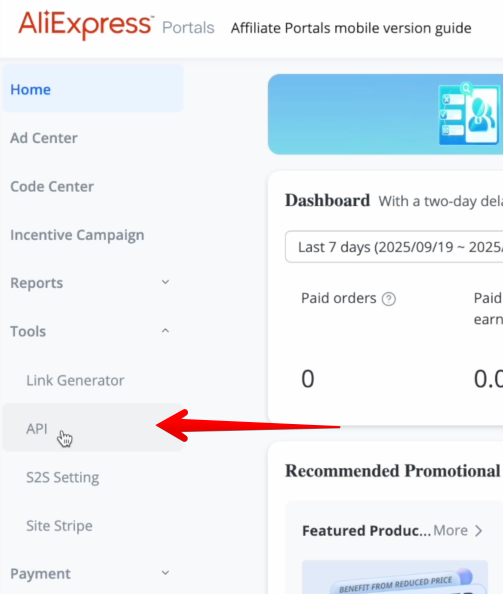The height and width of the screenshot is (594, 503).
Task: Open the Home menu item
Action: tap(93, 89)
